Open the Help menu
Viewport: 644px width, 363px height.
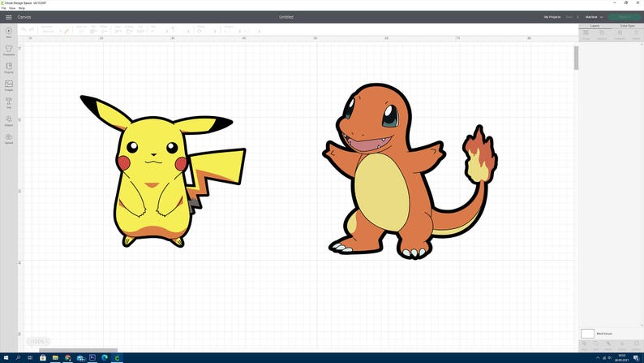(22, 8)
